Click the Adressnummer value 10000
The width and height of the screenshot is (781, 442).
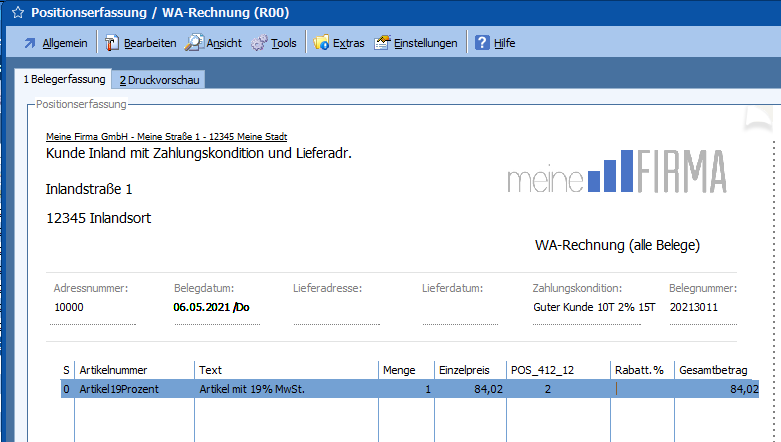[69, 307]
